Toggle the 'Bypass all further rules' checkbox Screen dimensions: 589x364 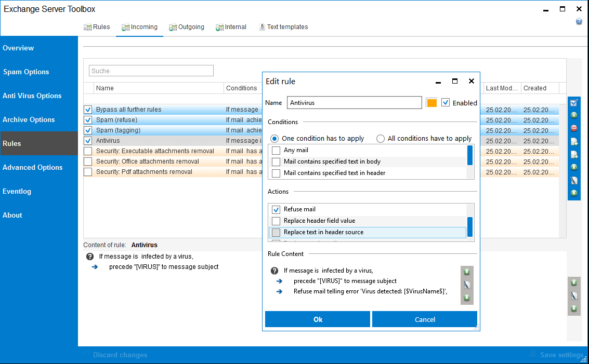click(88, 110)
